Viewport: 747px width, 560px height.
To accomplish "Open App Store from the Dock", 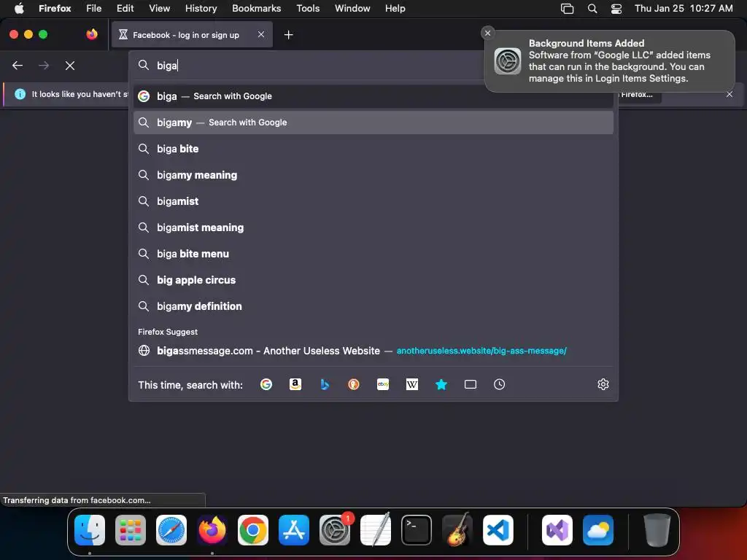I will (x=294, y=530).
